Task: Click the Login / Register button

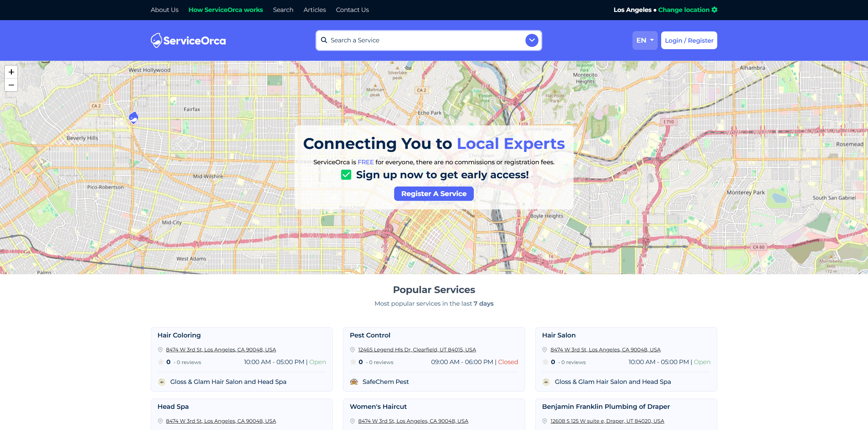Action: pos(689,40)
